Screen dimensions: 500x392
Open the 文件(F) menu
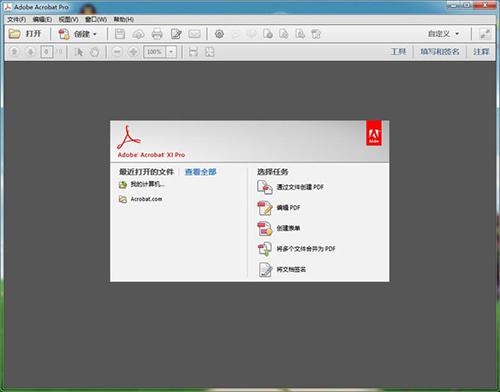tap(17, 20)
